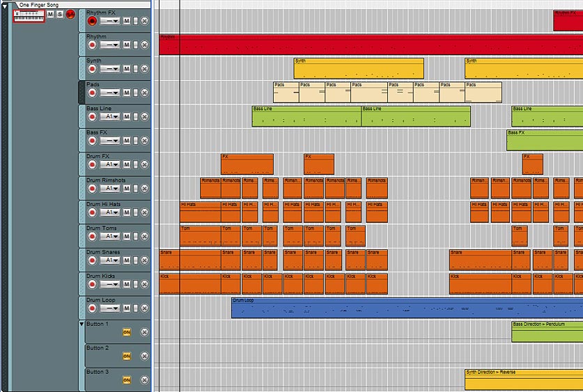Toggle the red automation record icon on track header
The image size is (583, 392).
pos(70,15)
